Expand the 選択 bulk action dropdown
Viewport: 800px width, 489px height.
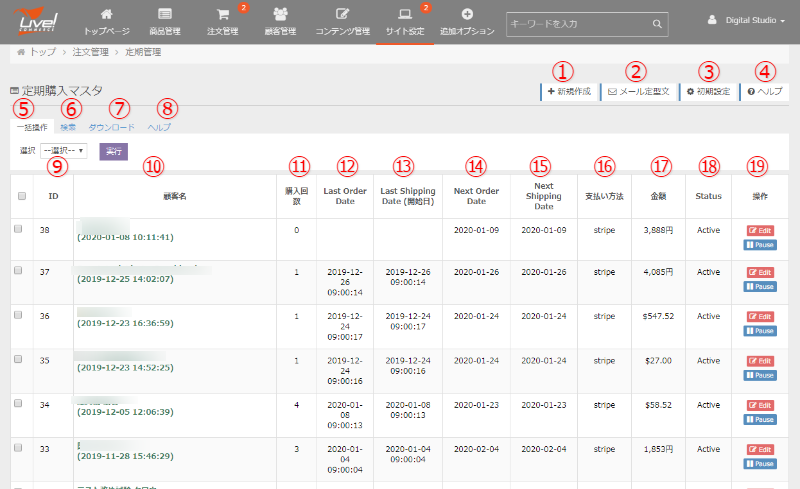[x=64, y=151]
